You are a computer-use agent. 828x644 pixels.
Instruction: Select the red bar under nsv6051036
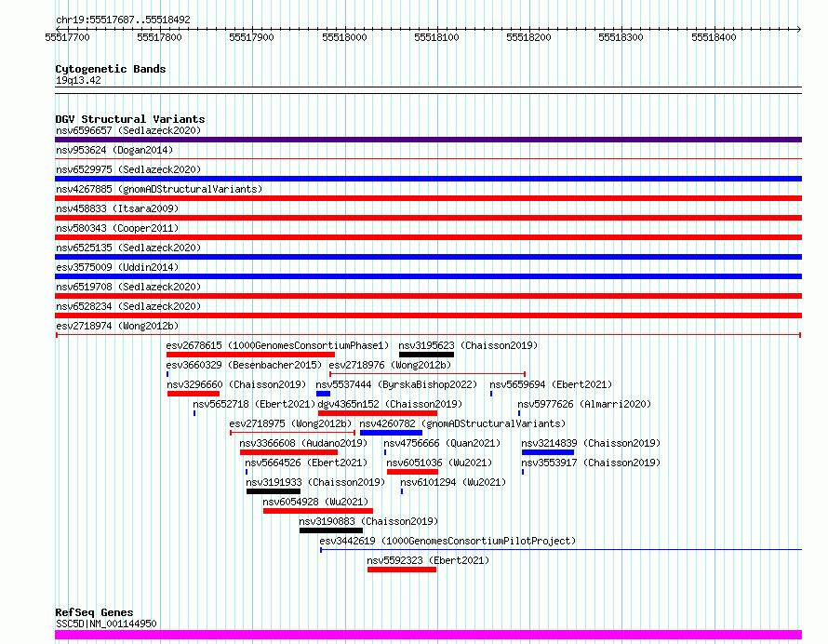point(412,472)
